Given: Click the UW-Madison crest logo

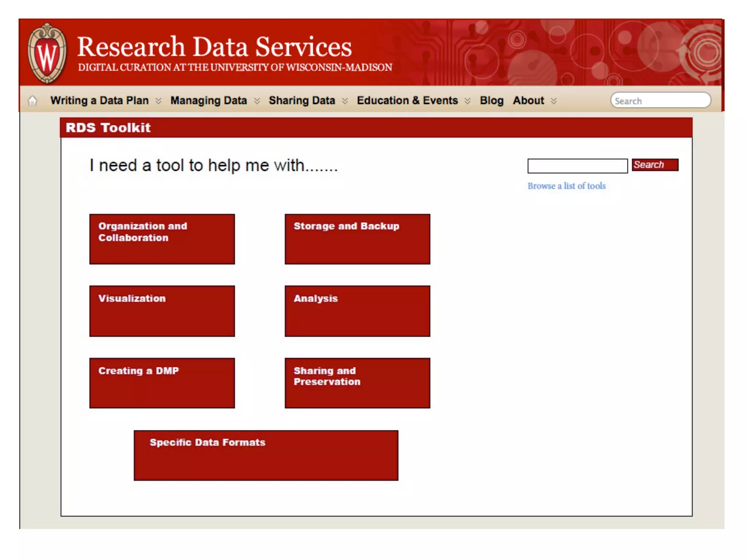Looking at the screenshot, I should coord(47,54).
